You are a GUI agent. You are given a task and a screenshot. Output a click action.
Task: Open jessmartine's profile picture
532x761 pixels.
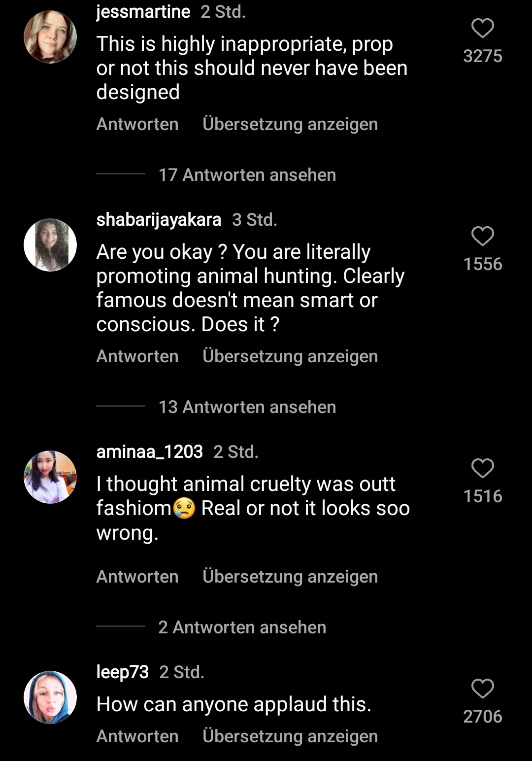50,37
